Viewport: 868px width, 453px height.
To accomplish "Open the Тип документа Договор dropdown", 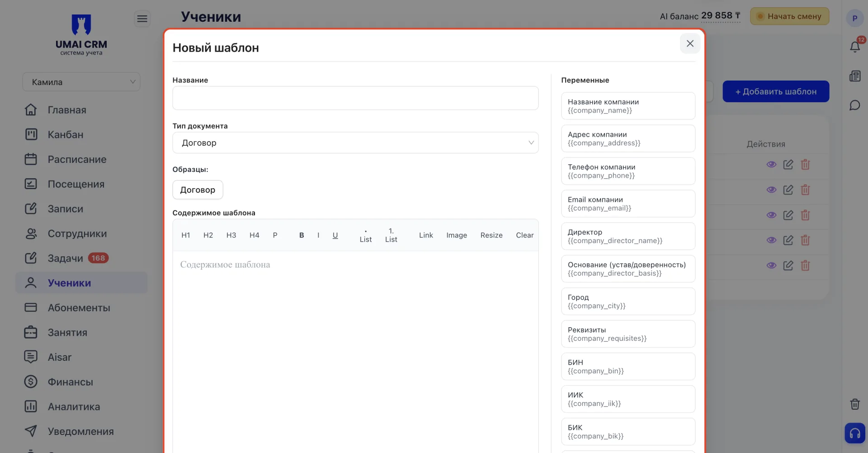I will 355,143.
